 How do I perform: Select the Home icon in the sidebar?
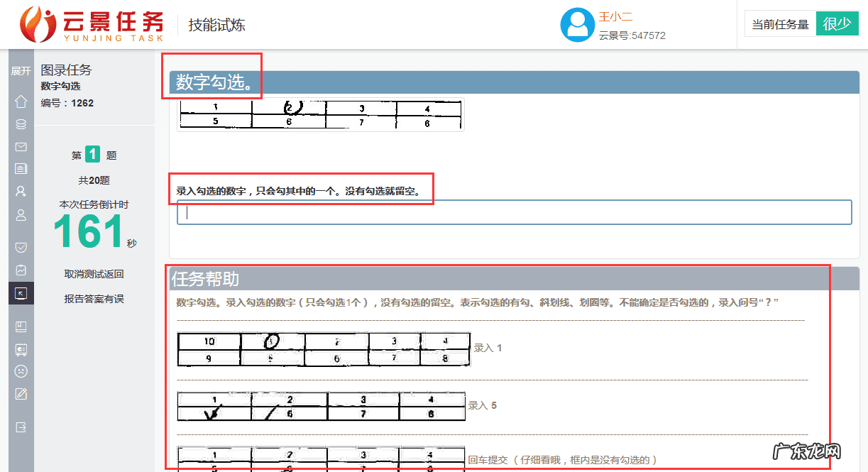(21, 101)
